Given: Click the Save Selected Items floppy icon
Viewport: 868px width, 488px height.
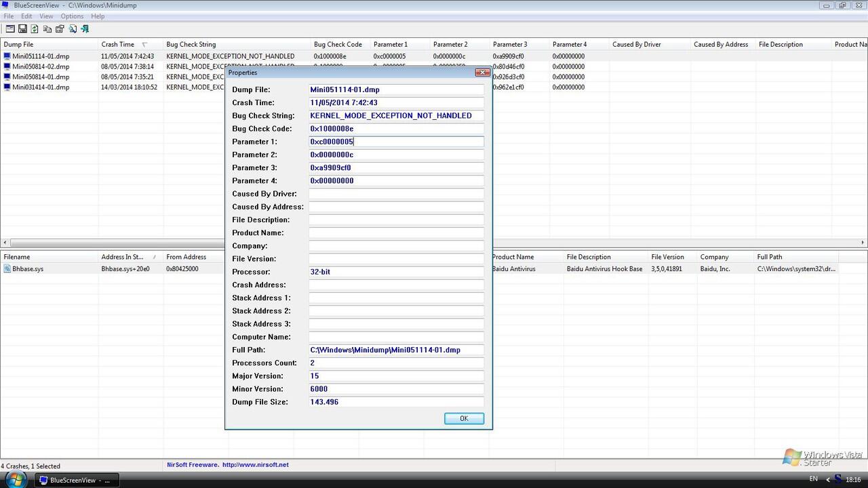Looking at the screenshot, I should [x=22, y=28].
